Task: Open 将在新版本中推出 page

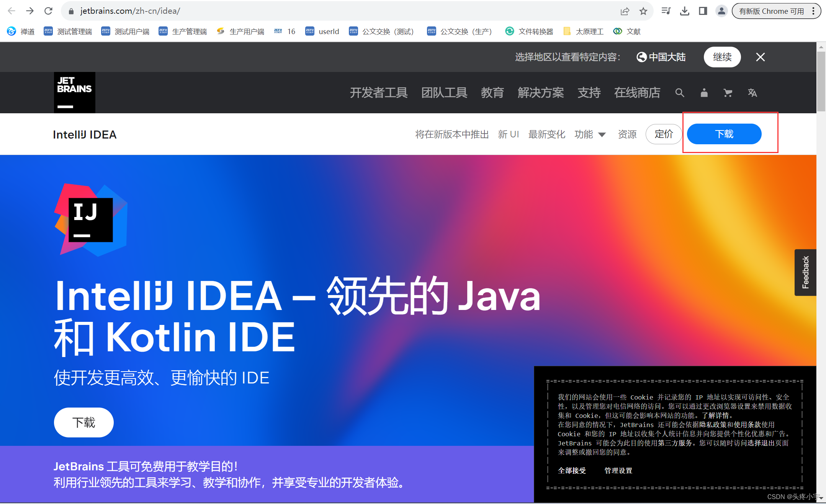Action: coord(452,134)
